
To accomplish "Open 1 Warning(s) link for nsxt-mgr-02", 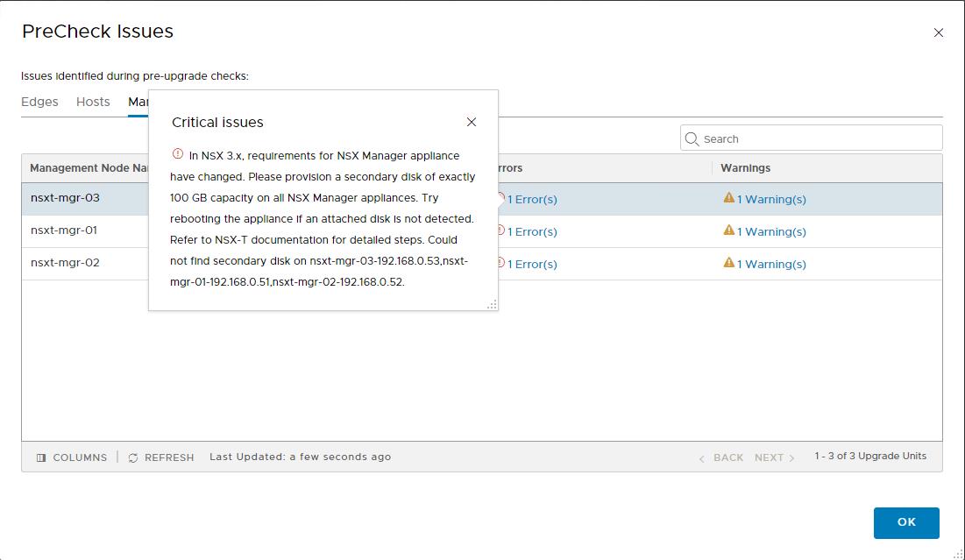I will (771, 265).
